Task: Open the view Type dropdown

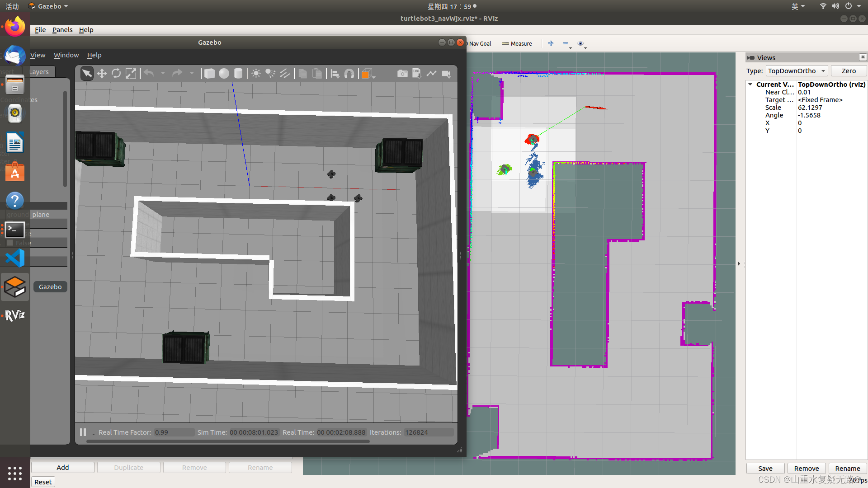Action: tap(797, 71)
